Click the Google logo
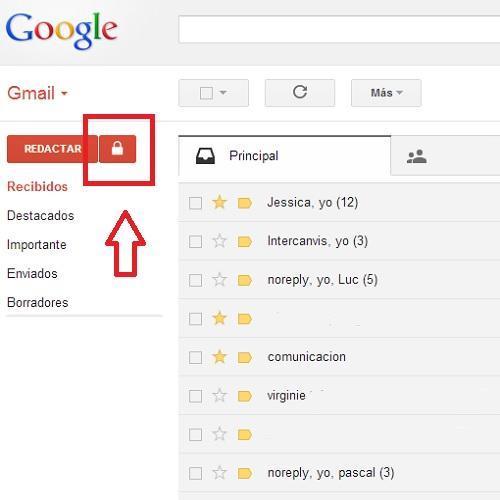 click(62, 31)
